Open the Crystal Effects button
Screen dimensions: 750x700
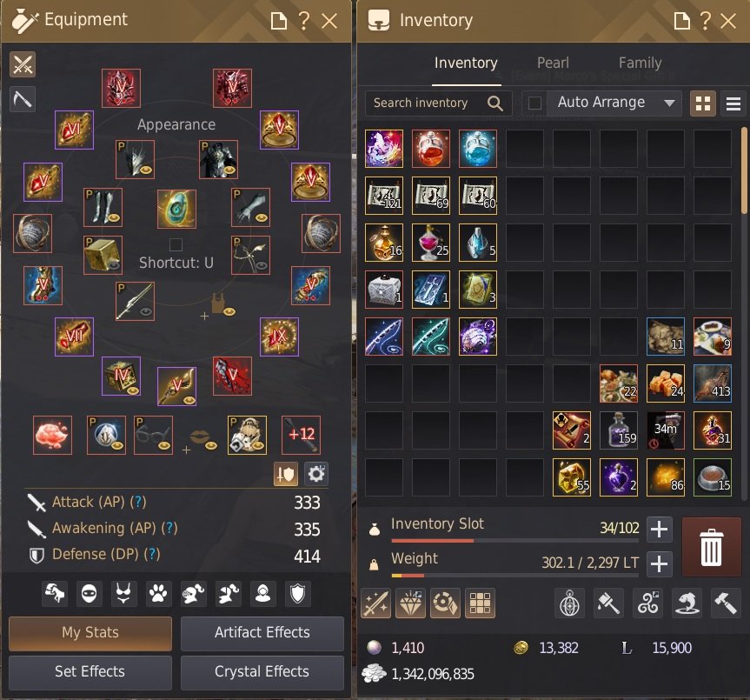262,672
